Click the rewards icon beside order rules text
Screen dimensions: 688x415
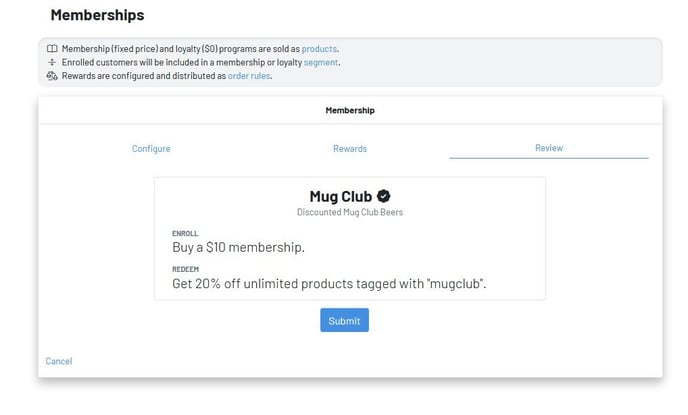click(52, 75)
